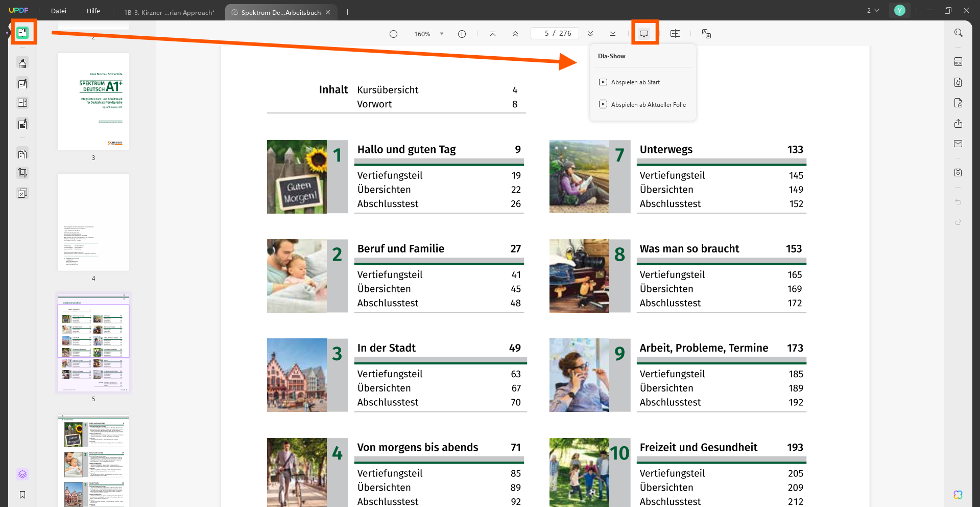This screenshot has width=980, height=507.
Task: Click the 'Freizeit und Gesundheit' heading
Action: click(x=699, y=448)
